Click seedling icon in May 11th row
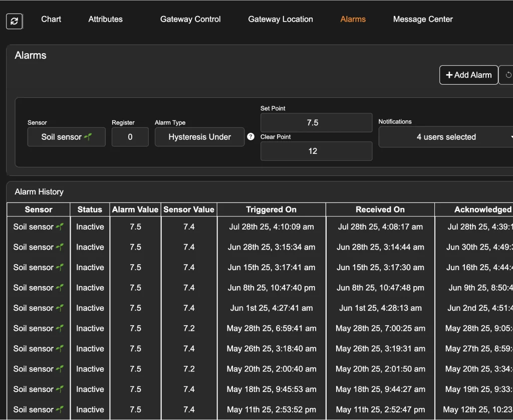This screenshot has height=420, width=513. 60,410
